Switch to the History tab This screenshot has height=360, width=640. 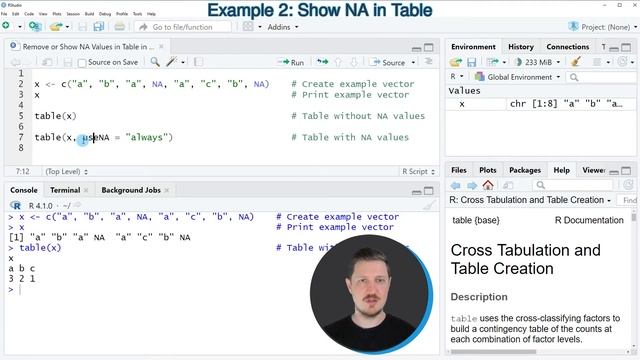point(520,47)
